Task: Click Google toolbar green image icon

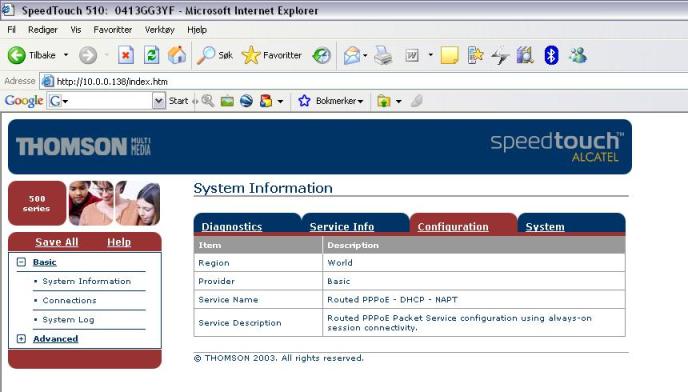Action: click(x=227, y=101)
